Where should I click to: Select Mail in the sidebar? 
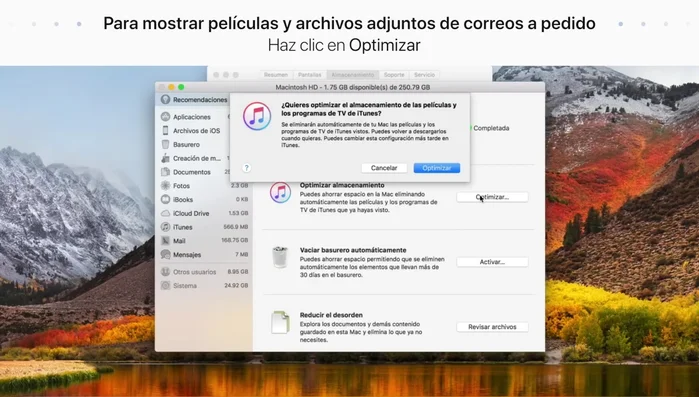click(179, 241)
